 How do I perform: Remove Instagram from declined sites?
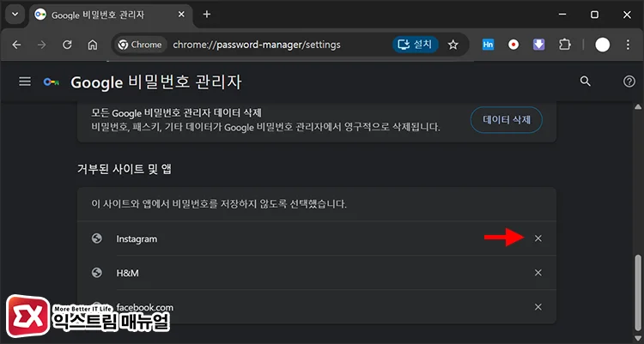[x=538, y=238]
